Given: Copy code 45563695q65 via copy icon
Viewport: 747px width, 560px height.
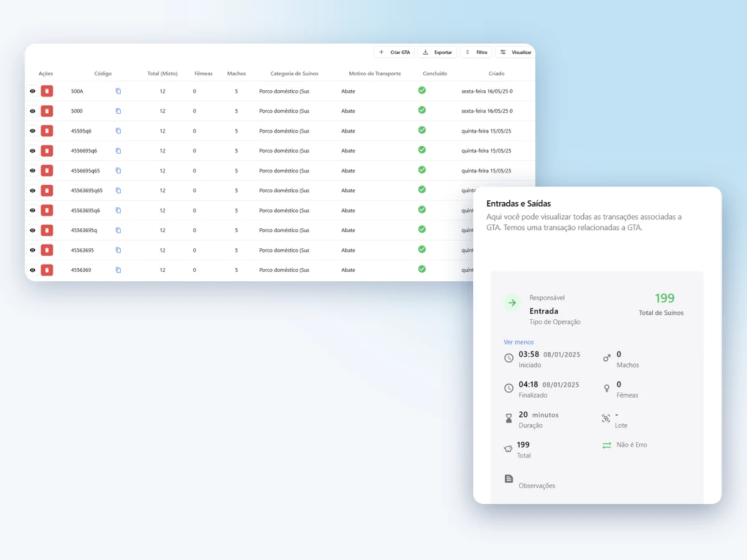Looking at the screenshot, I should pyautogui.click(x=118, y=190).
